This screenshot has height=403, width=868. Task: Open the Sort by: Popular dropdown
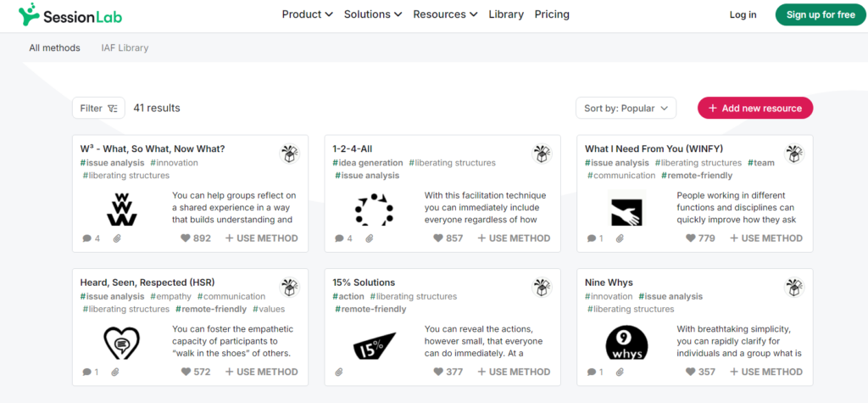[x=626, y=108]
